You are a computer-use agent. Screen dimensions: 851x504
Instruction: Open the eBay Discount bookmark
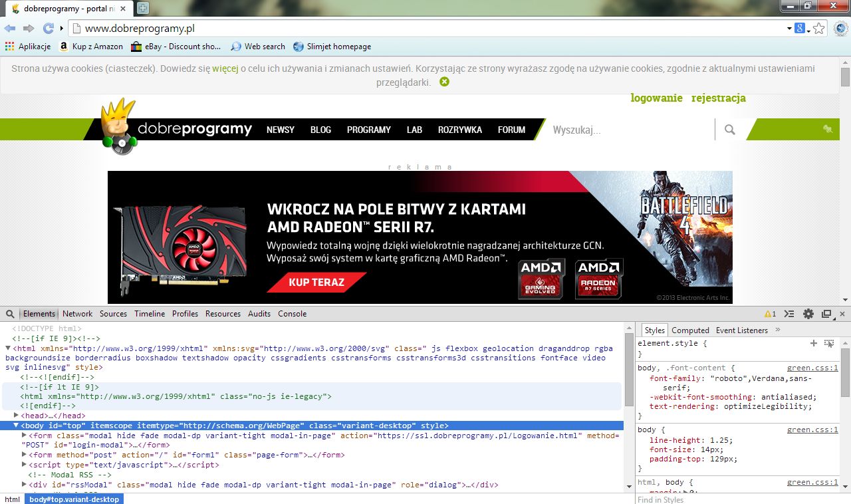176,47
